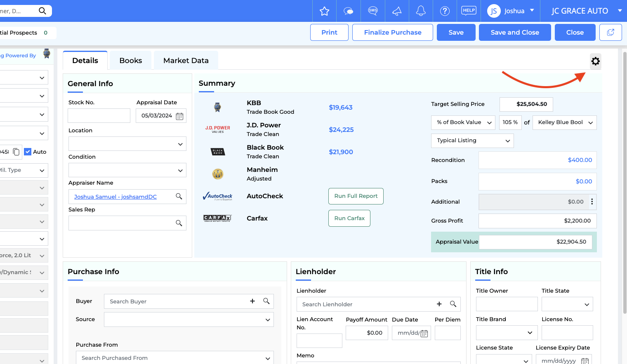This screenshot has height=364, width=627.
Task: Click the License No. input field
Action: click(x=567, y=333)
